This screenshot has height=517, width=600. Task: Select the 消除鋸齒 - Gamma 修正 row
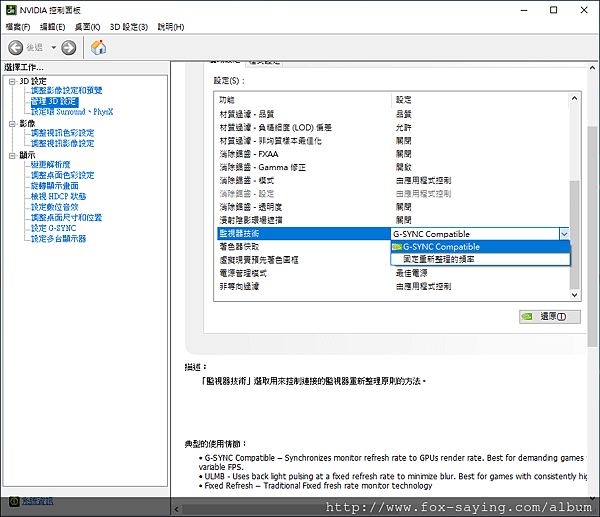coord(393,167)
